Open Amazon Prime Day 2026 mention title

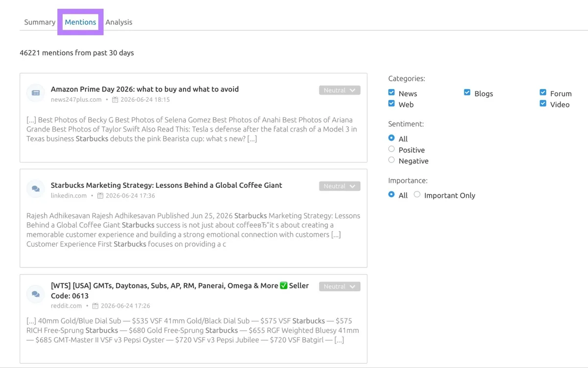pos(145,89)
